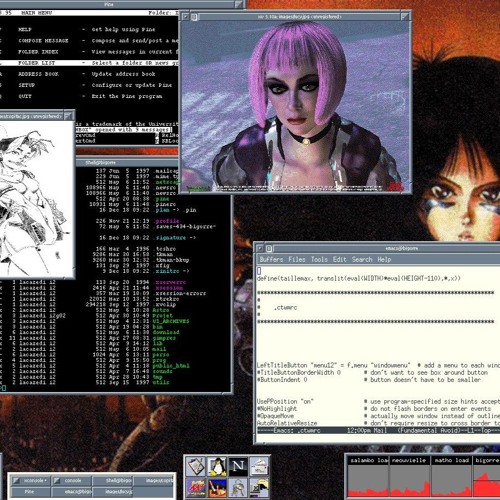The width and height of the screenshot is (500, 500).
Task: Click the salambo load graph
Action: tap(368, 477)
